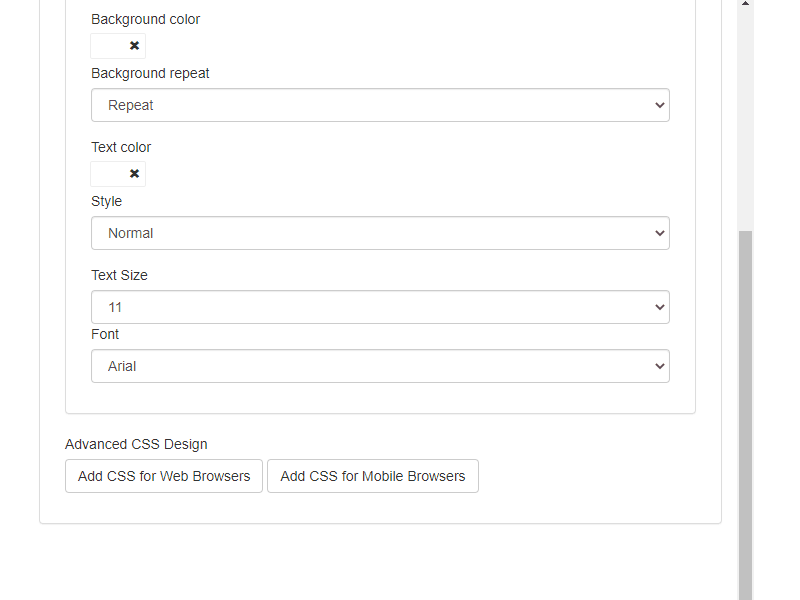Viewport: 800px width, 600px height.
Task: Open the Text color swatch picker
Action: pyautogui.click(x=108, y=174)
